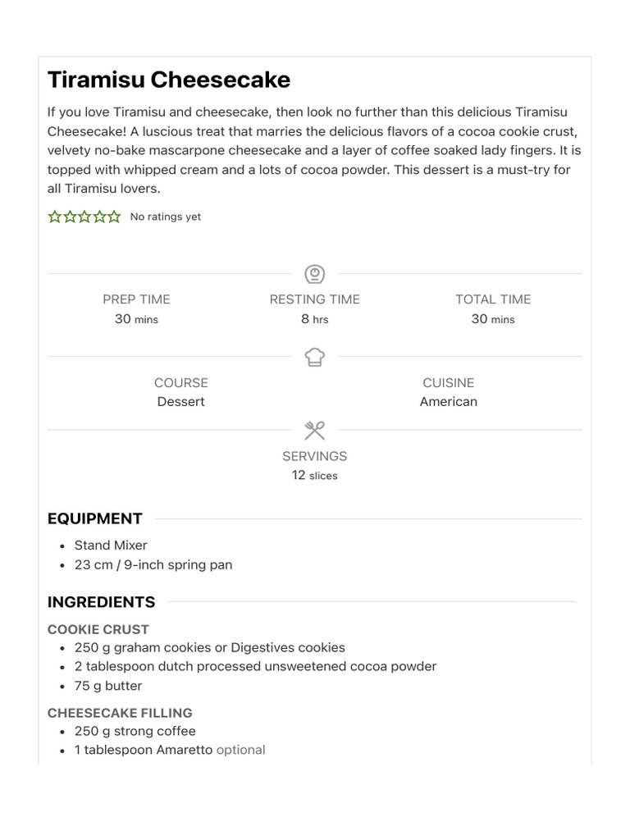Click the 12 slices servings value
Screen dimensions: 630x840
pos(315,476)
